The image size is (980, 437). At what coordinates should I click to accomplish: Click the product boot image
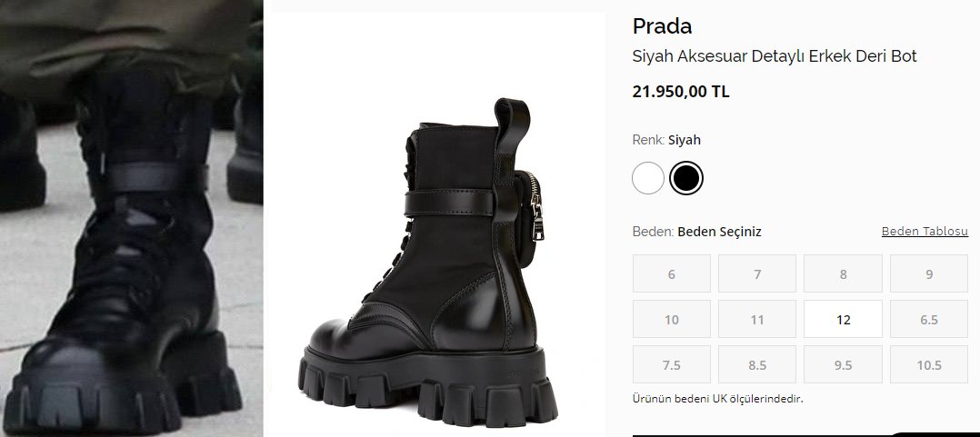pyautogui.click(x=438, y=273)
